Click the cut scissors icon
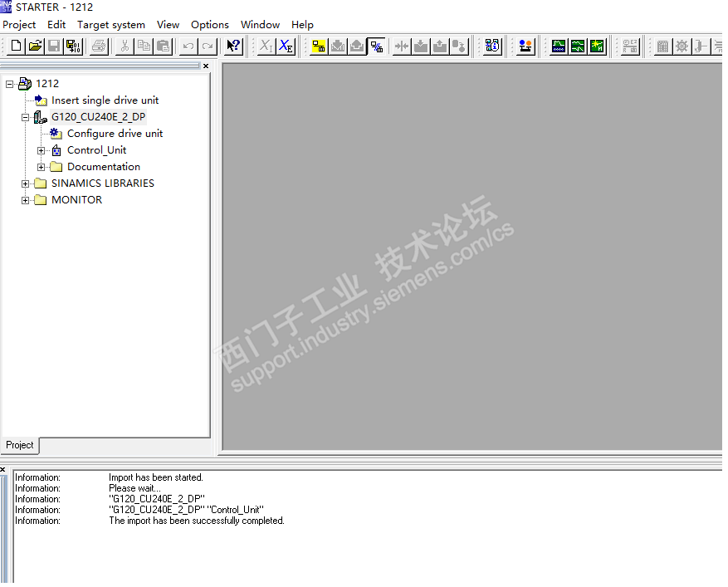Screen dimensions: 728x587 (x=125, y=46)
